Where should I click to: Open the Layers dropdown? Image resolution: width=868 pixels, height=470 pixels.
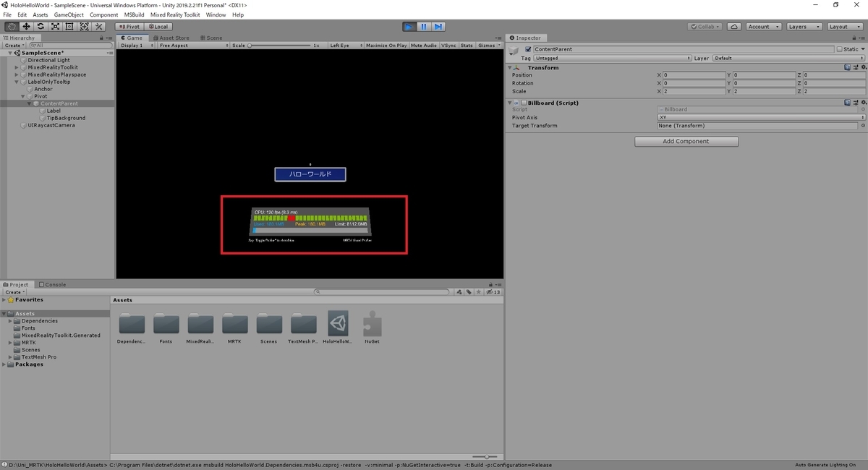tap(803, 27)
